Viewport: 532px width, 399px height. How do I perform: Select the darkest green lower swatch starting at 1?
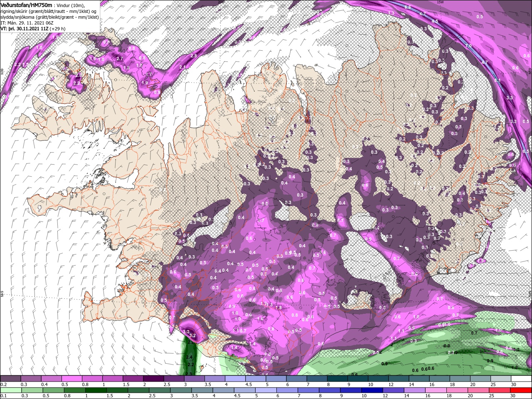[96, 390]
